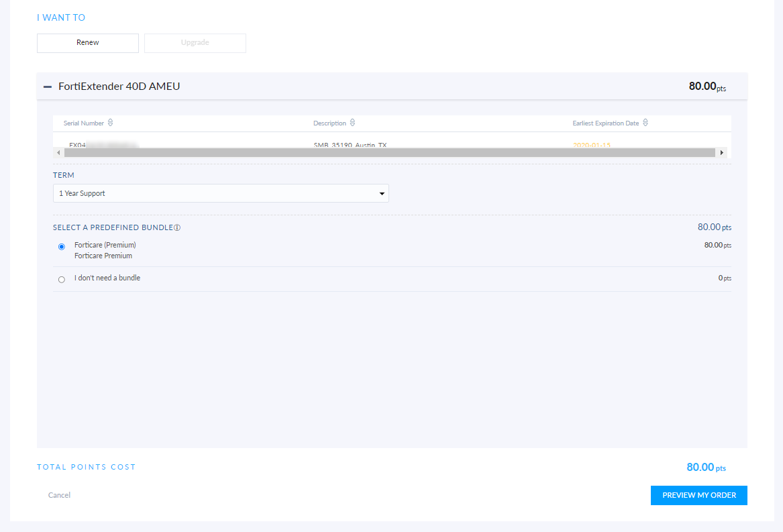This screenshot has width=783, height=532.
Task: Click the horizontal scrollbar left arrow
Action: (x=58, y=152)
